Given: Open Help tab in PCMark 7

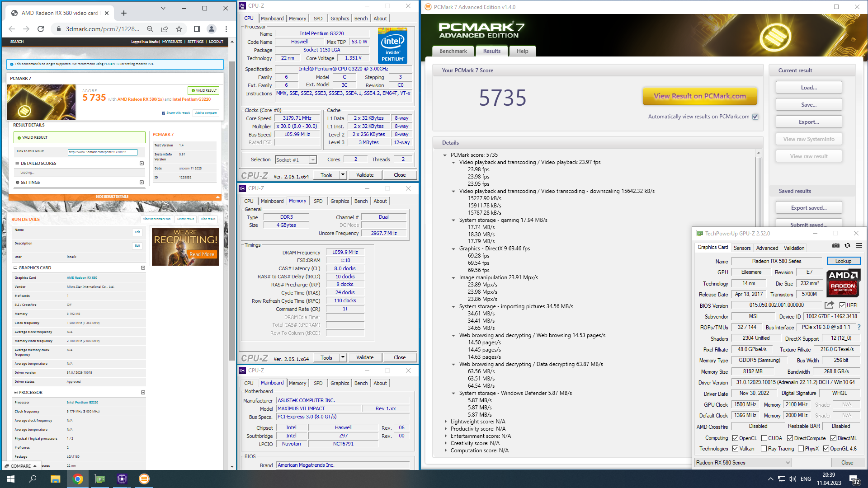Looking at the screenshot, I should click(522, 51).
